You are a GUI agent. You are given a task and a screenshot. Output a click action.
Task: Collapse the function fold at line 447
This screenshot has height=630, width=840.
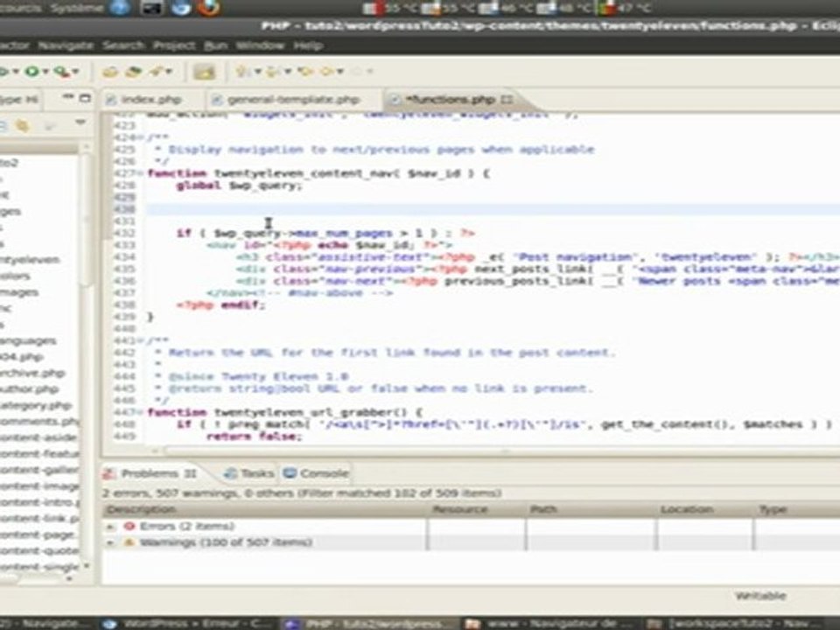point(141,412)
